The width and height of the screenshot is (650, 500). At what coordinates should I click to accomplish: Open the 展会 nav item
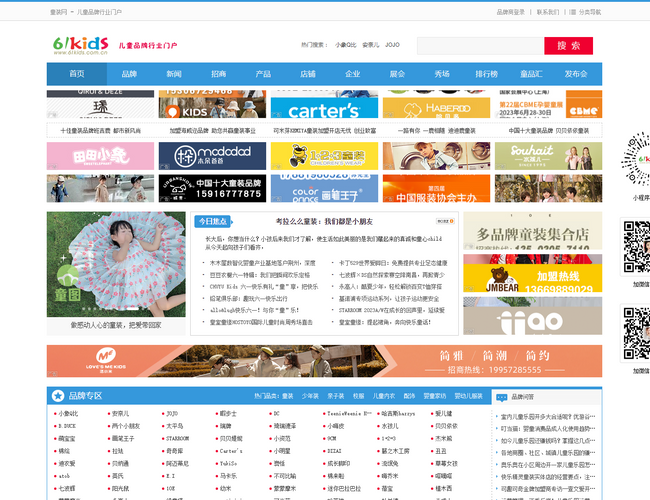pyautogui.click(x=397, y=74)
